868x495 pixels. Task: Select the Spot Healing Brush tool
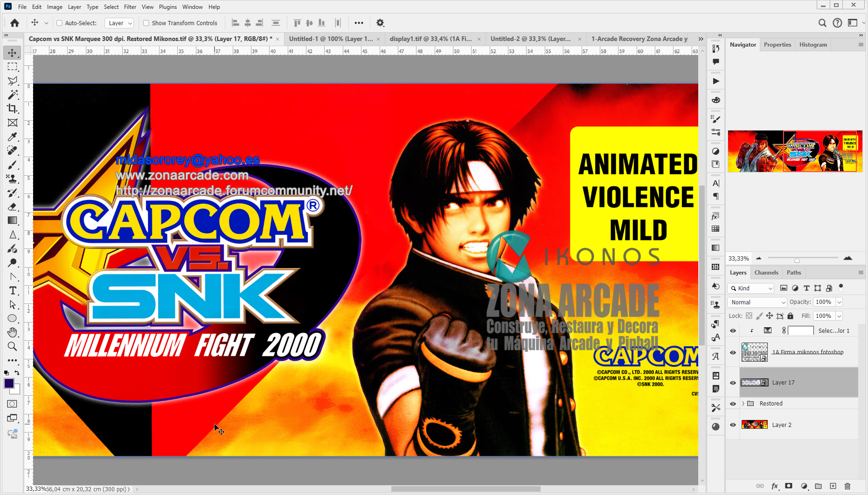[x=13, y=151]
